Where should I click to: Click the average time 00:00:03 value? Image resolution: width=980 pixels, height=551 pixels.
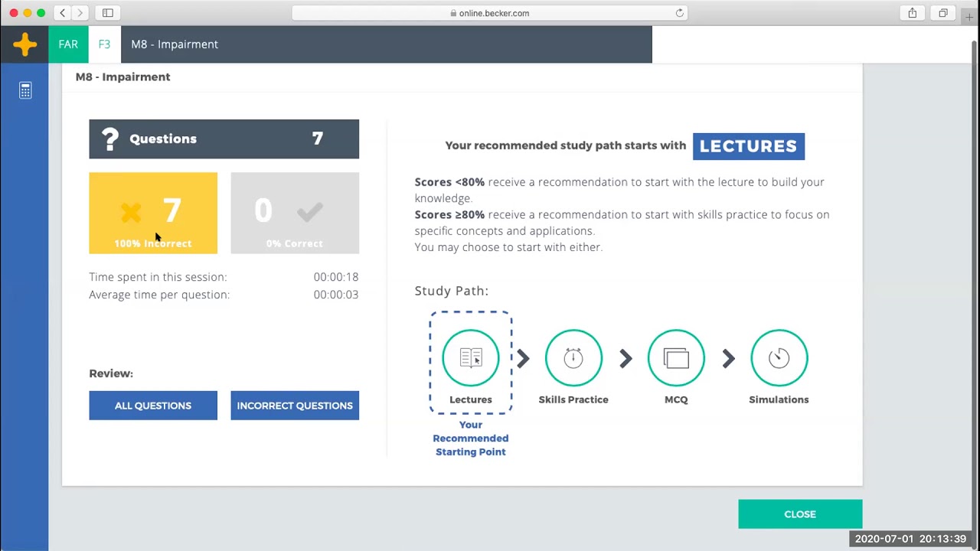336,295
